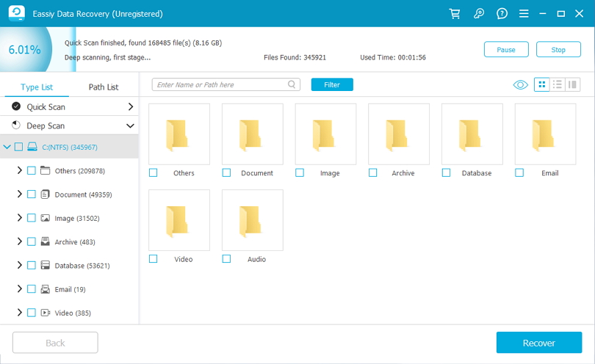Expand the Quick Scan section arrow
Image resolution: width=595 pixels, height=364 pixels.
click(131, 106)
